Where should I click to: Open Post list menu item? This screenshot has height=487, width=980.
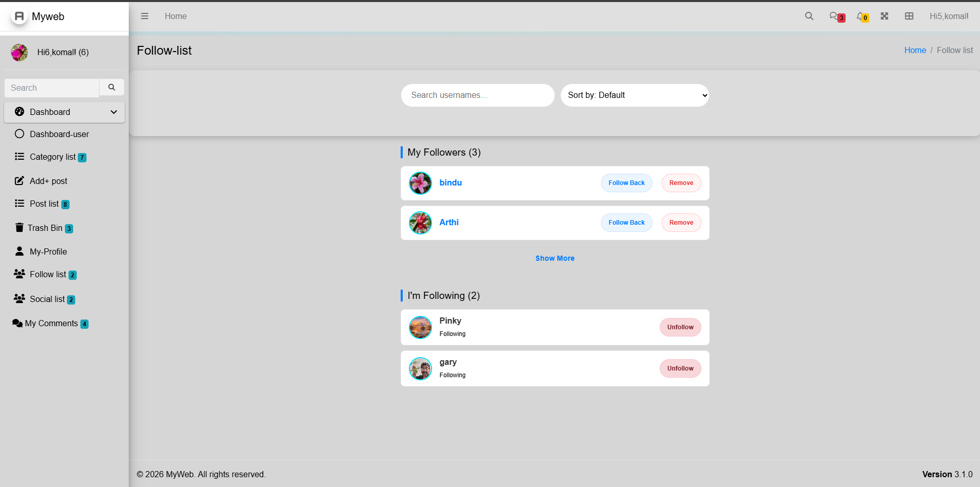pos(64,204)
